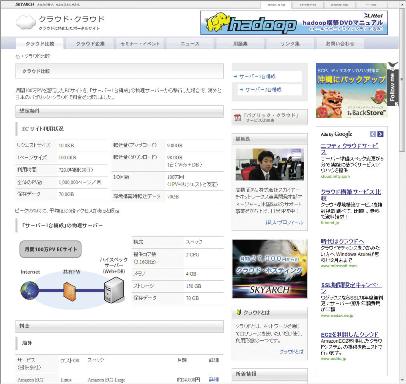Open the detail link in Amazon EC2 row

[x=214, y=379]
